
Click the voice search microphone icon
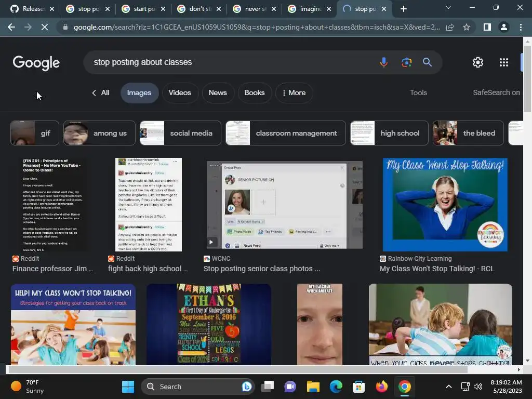click(384, 62)
